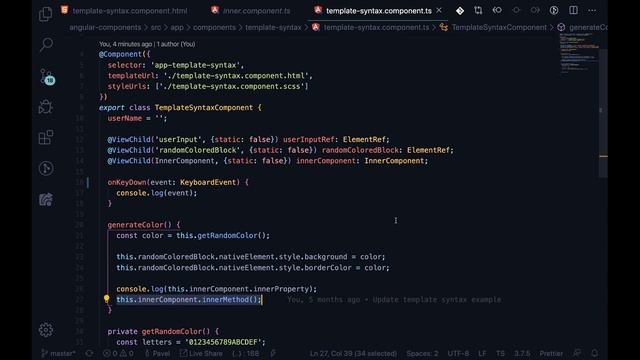Open the Run and Debug view

[x=46, y=107]
